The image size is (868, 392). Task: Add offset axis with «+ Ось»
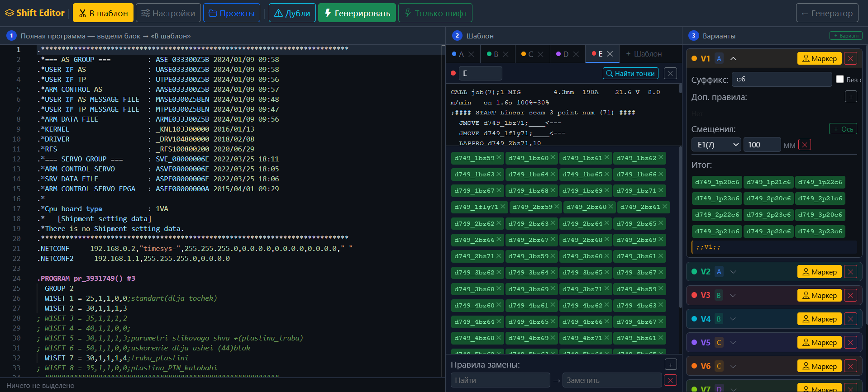tap(843, 129)
